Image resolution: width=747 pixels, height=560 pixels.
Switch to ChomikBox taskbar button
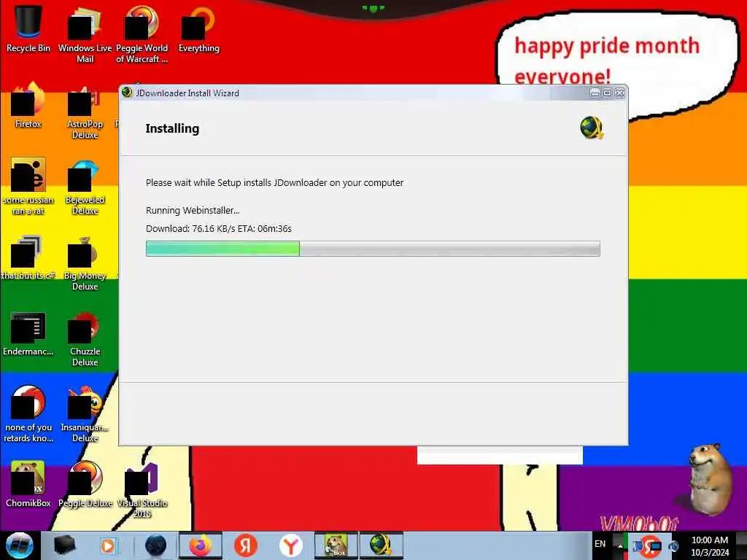[x=336, y=545]
